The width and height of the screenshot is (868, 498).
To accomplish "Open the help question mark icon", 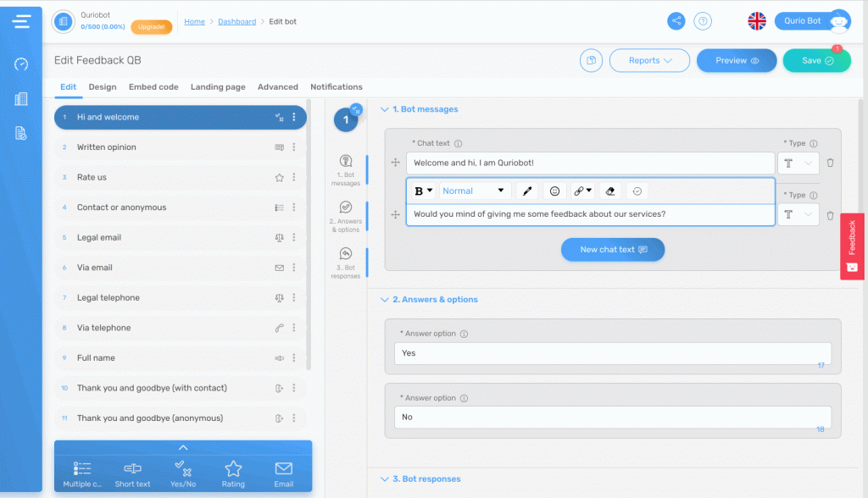I will point(703,21).
